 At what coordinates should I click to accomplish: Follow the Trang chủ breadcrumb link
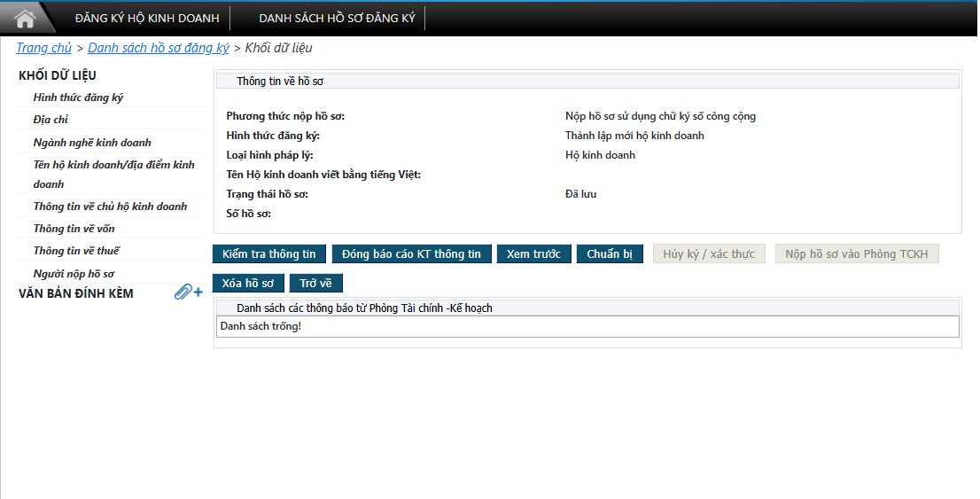[43, 48]
